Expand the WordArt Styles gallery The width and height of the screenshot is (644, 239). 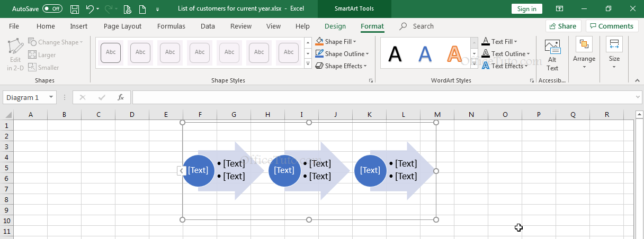(x=474, y=64)
